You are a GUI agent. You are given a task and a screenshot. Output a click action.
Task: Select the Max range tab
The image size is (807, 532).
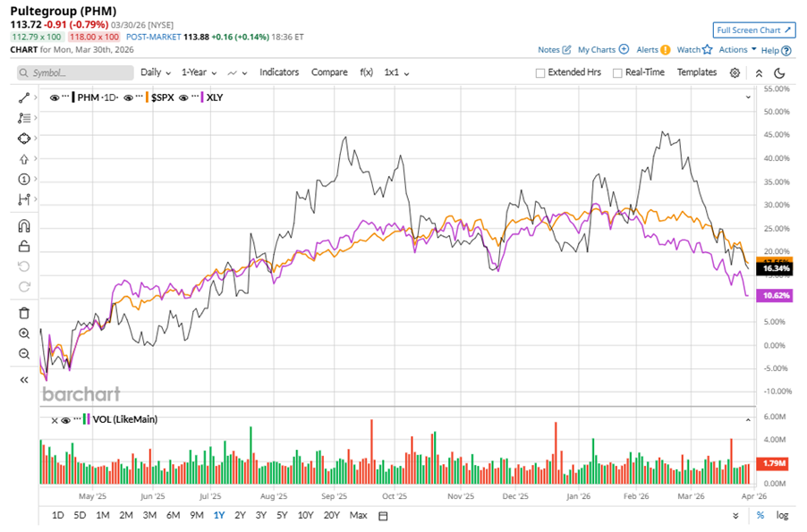(x=358, y=515)
